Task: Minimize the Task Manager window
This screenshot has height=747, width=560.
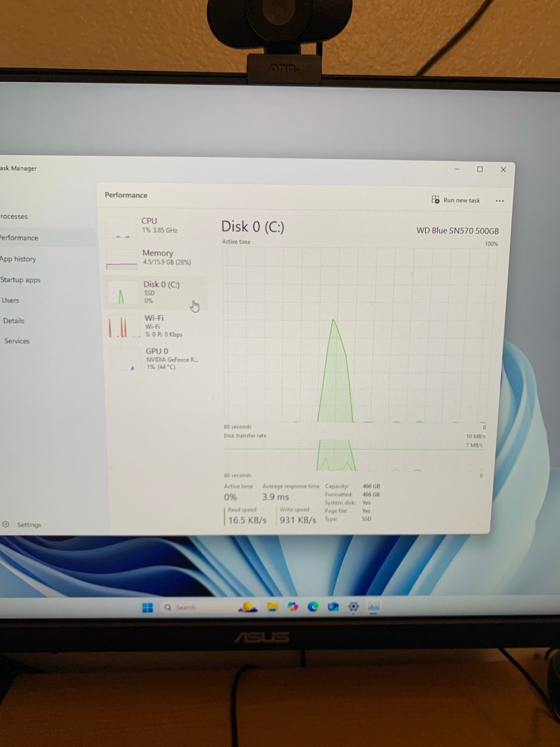Action: click(457, 169)
